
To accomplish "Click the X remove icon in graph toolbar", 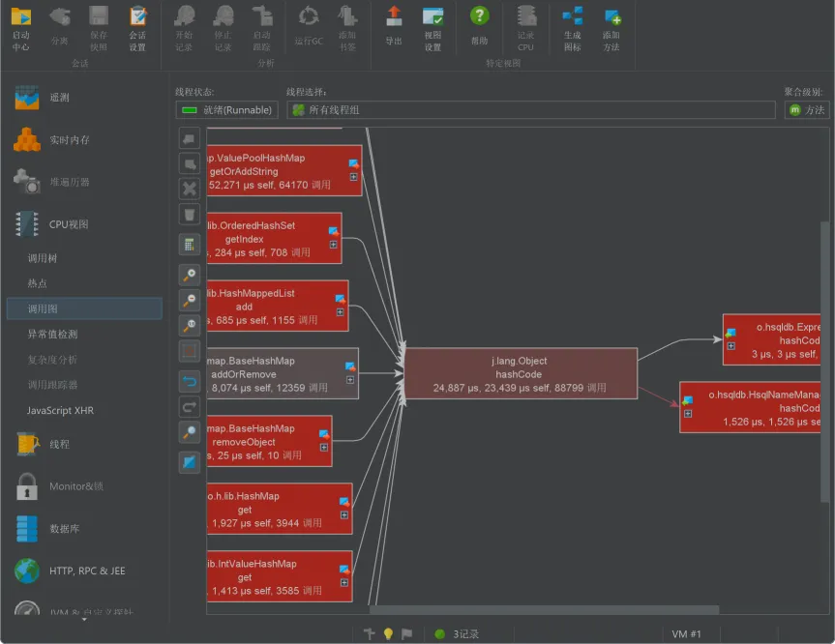I will click(190, 189).
